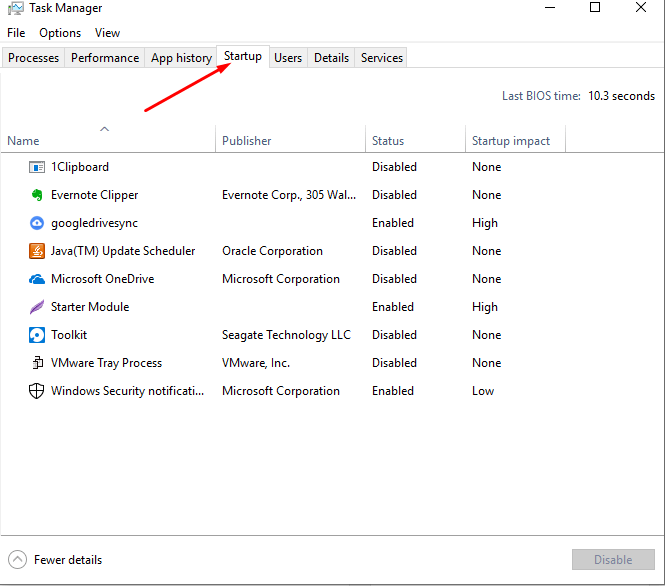Click the Windows Security shield icon
Viewport: 665px width, 586px height.
tap(36, 391)
